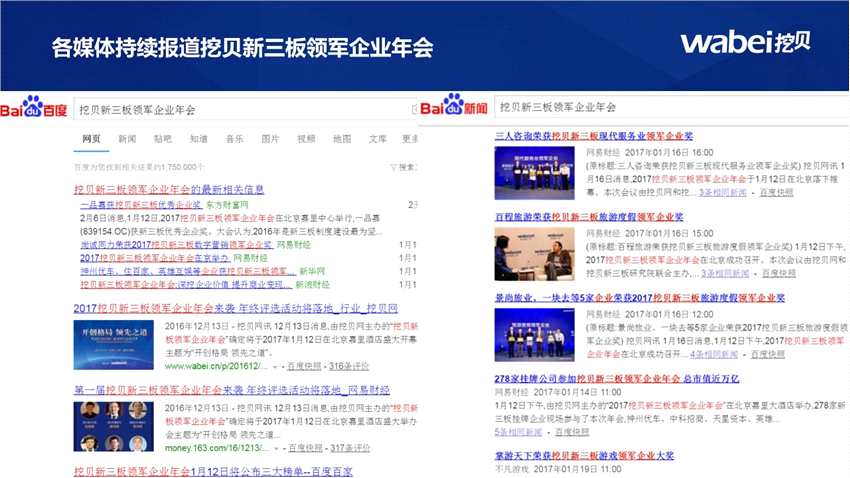Image resolution: width=850 pixels, height=478 pixels.
Task: Open the 景尚旅业、一块去等5家企业 headline
Action: click(640, 298)
